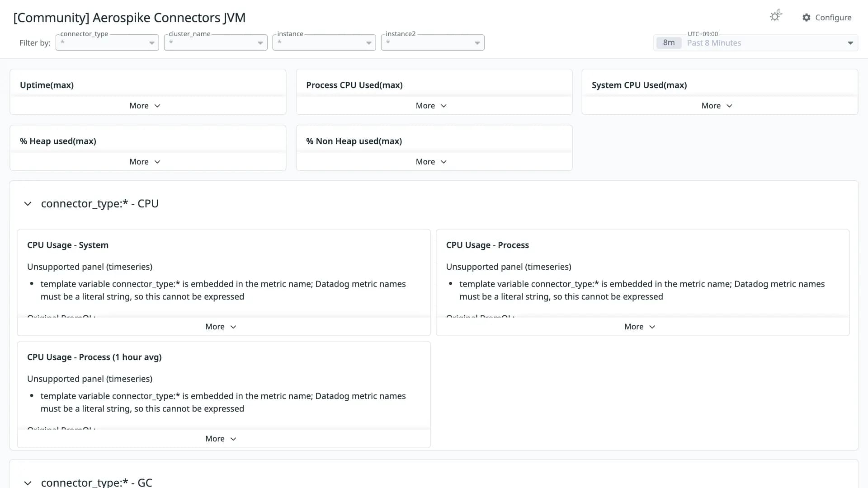The height and width of the screenshot is (488, 868).
Task: Click the % Non Heap used(max) title
Action: tap(354, 141)
